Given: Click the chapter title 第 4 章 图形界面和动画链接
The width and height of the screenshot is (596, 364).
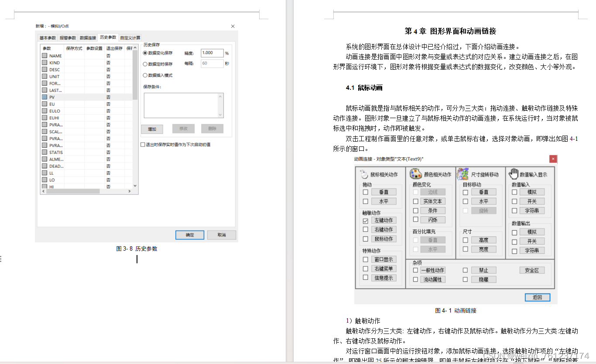Looking at the screenshot, I should pos(450,31).
